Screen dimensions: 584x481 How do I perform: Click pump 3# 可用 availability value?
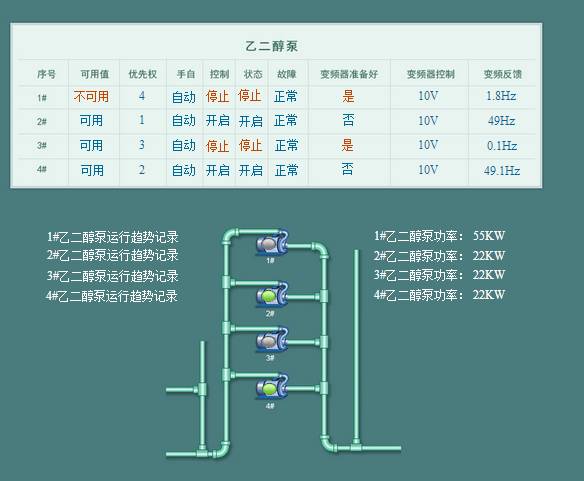coord(91,145)
